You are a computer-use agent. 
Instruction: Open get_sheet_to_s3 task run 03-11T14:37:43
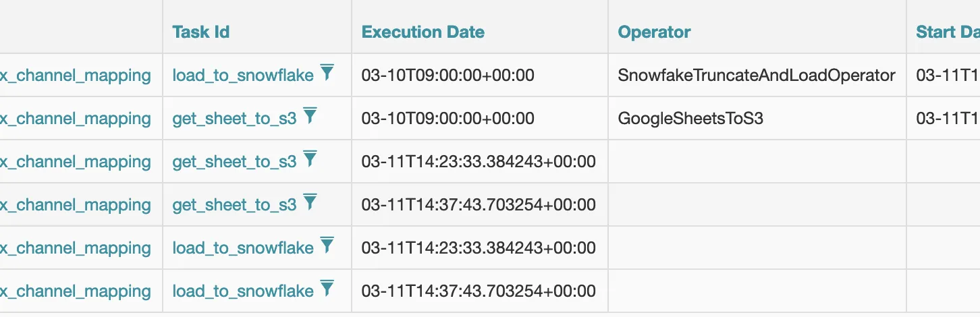tap(234, 205)
